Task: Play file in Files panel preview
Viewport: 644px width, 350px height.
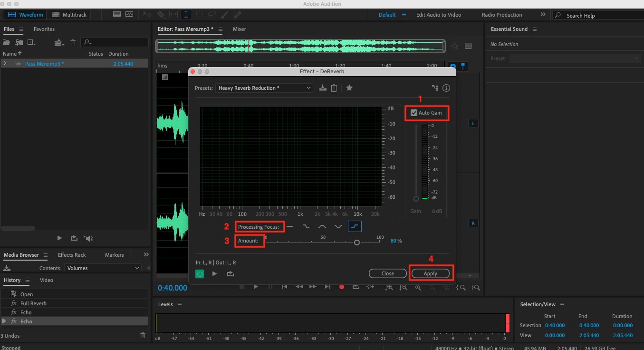Action: click(x=59, y=238)
